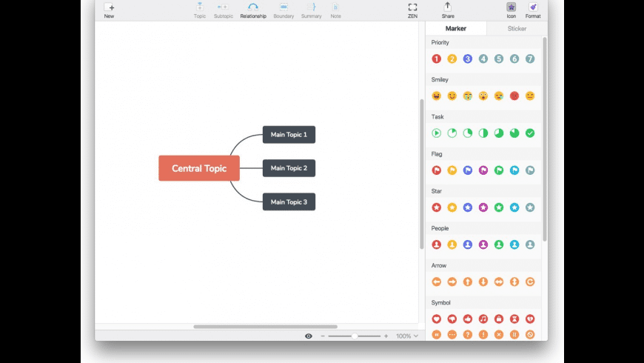644x363 pixels.
Task: Add Priority 3 blue marker
Action: tap(467, 59)
